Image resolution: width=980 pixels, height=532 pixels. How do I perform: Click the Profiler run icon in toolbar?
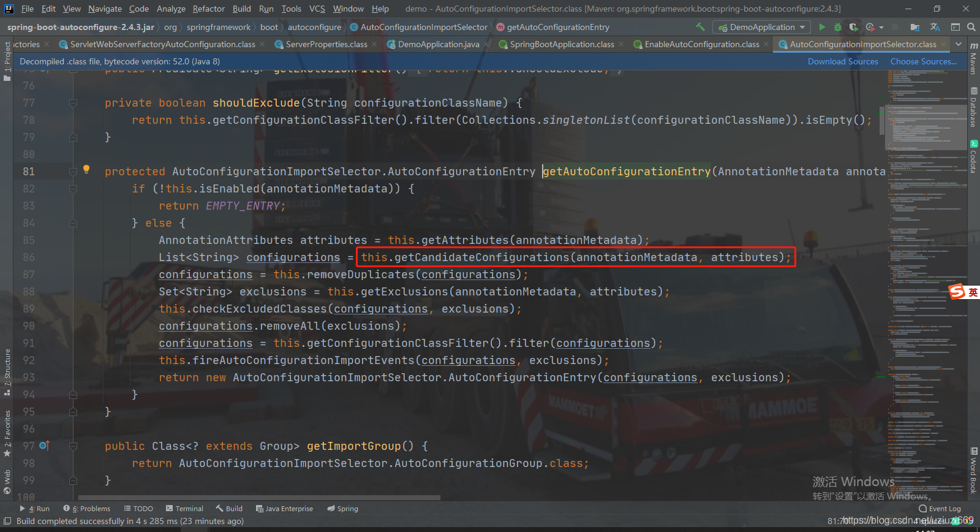[x=870, y=27]
